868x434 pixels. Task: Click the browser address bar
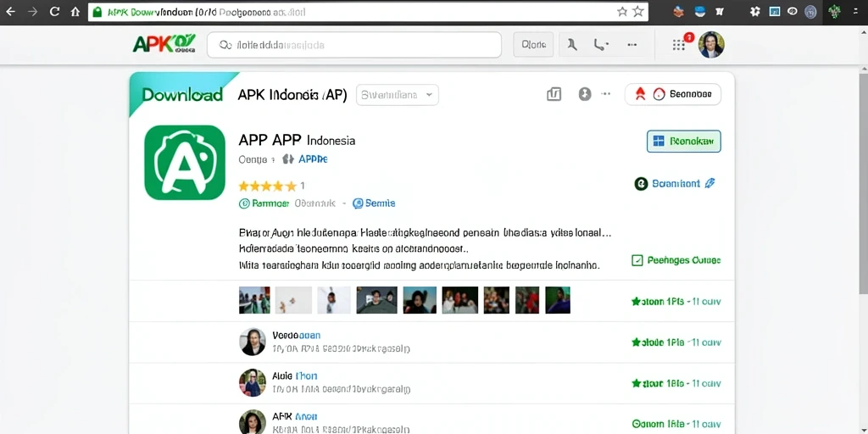click(x=368, y=12)
